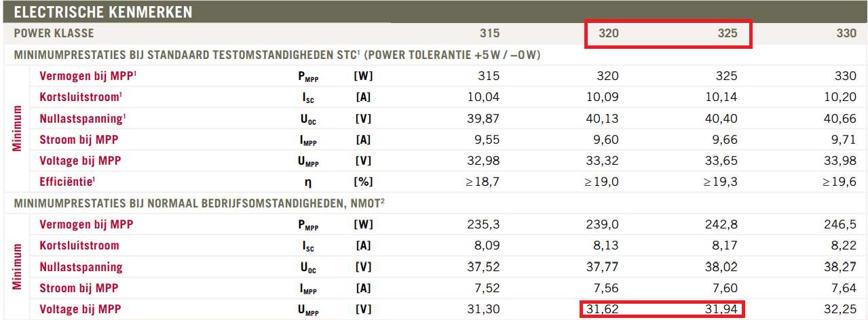868x320 pixels.
Task: Pick the open-circuit voltage 37,77
Action: 603,266
